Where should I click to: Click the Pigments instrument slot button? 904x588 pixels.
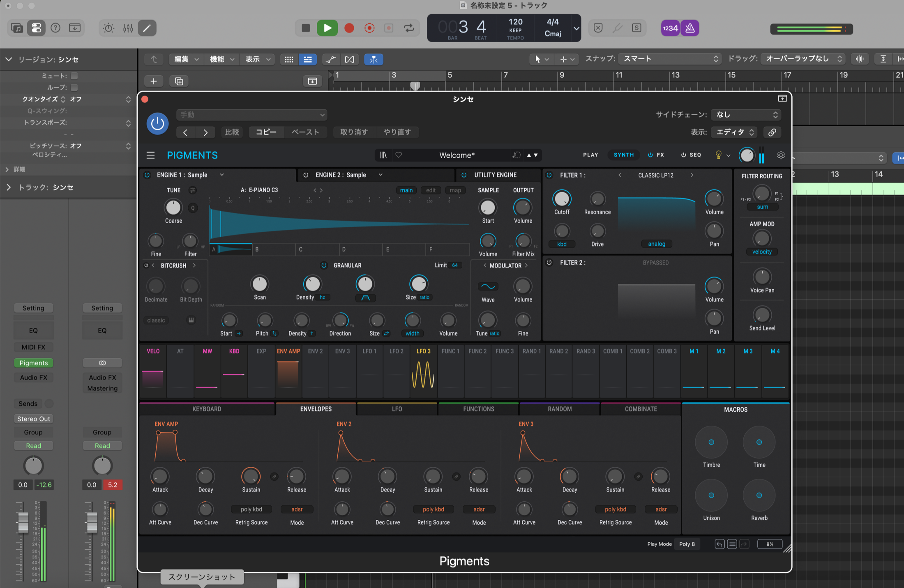click(34, 363)
